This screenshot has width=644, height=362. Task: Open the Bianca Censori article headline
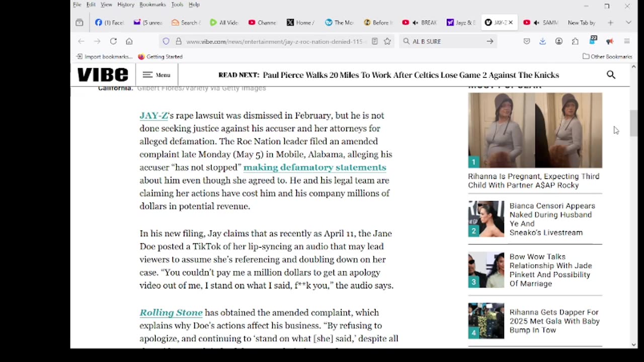pyautogui.click(x=552, y=219)
